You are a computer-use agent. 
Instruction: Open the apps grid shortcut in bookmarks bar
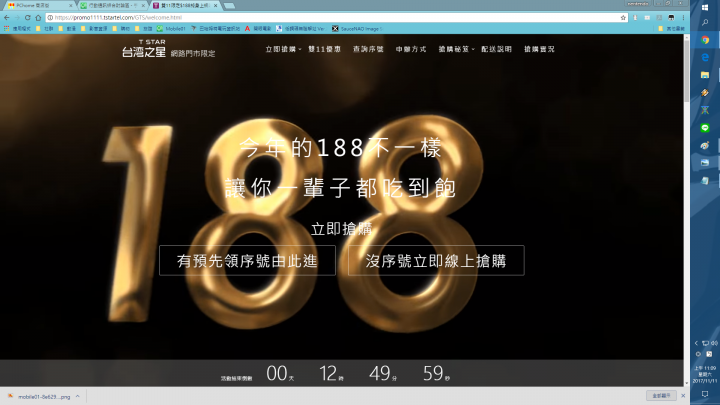point(6,28)
